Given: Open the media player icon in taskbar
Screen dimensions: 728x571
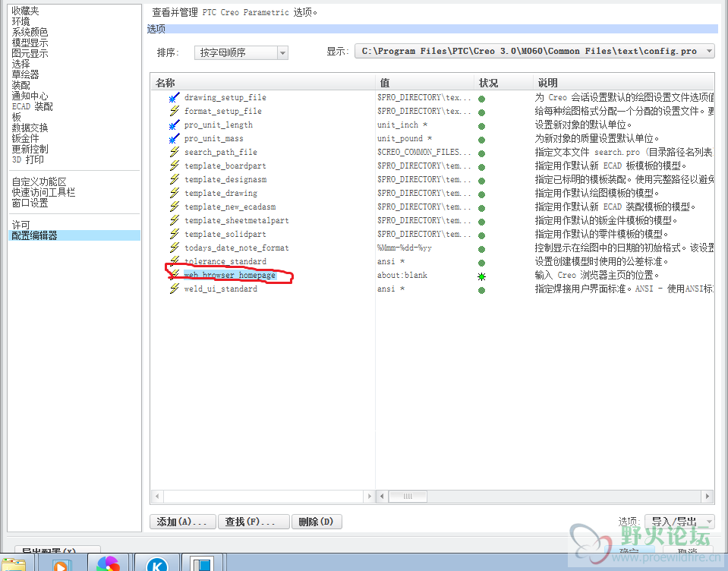Looking at the screenshot, I should click(x=61, y=563).
